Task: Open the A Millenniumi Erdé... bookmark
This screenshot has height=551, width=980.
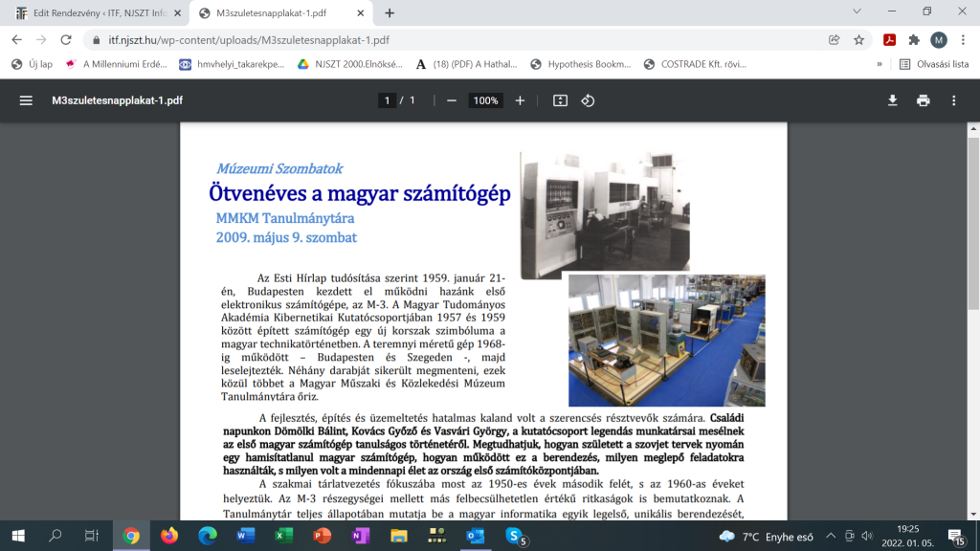Action: tap(116, 64)
